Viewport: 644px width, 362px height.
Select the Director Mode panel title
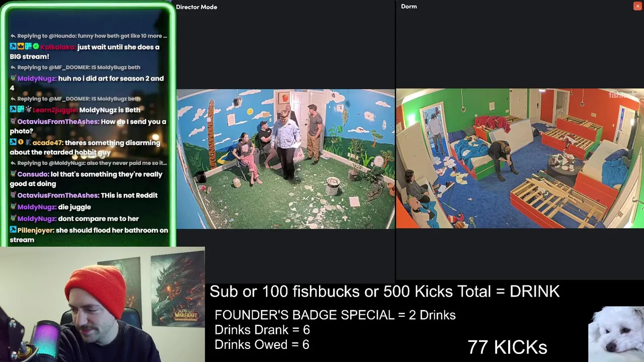pos(196,7)
